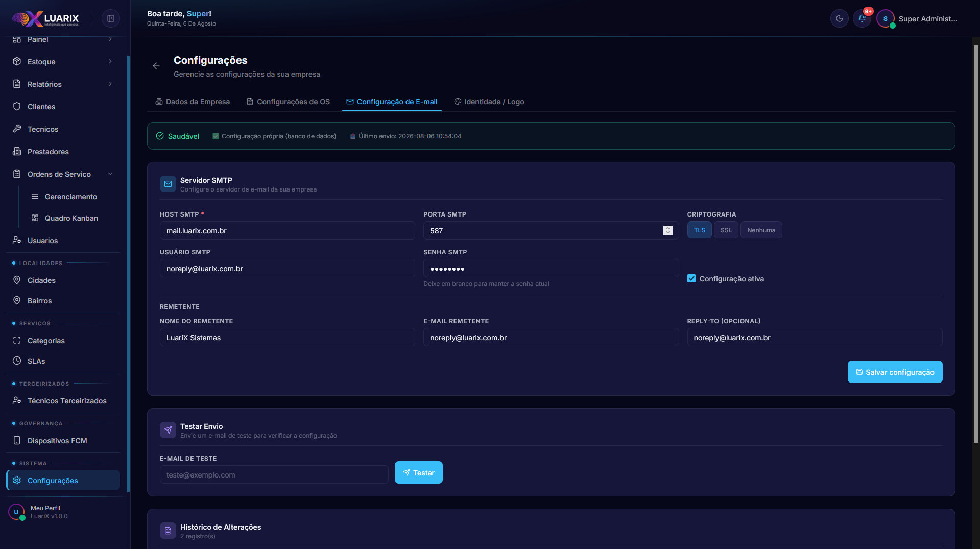Click the Reply-To optional field
Image resolution: width=980 pixels, height=549 pixels.
(815, 337)
